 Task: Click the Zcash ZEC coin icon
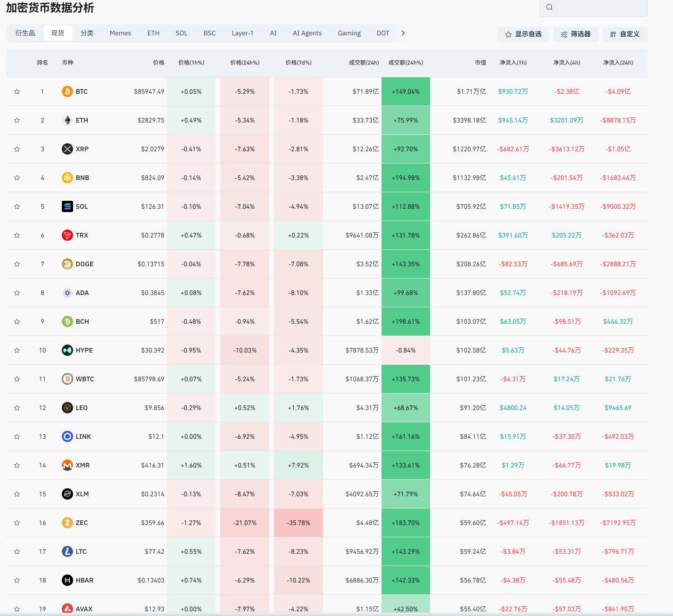(67, 523)
